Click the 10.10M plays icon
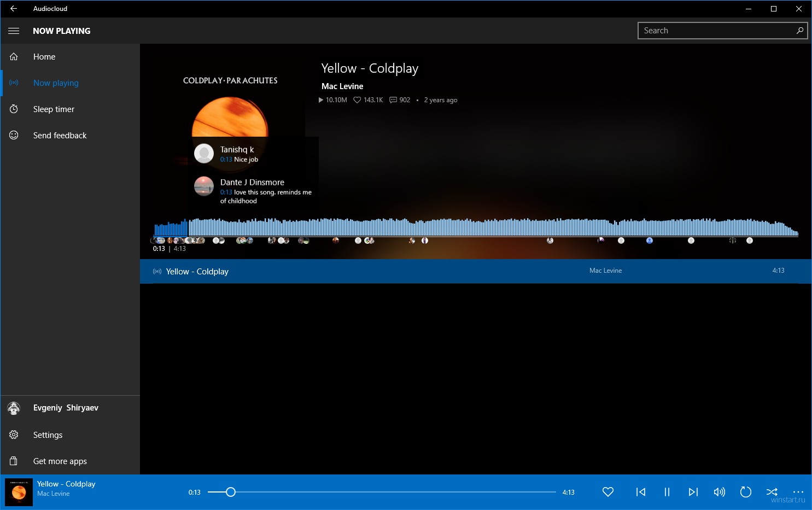 click(321, 100)
